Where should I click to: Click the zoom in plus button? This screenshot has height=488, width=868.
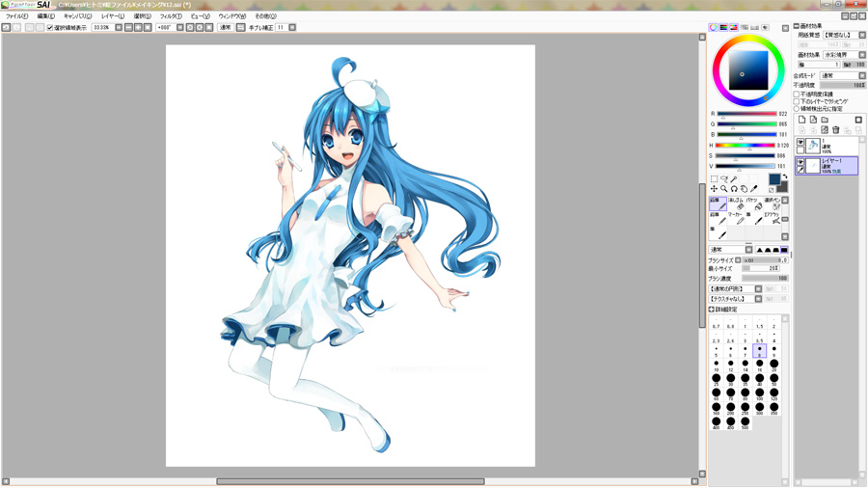(138, 27)
